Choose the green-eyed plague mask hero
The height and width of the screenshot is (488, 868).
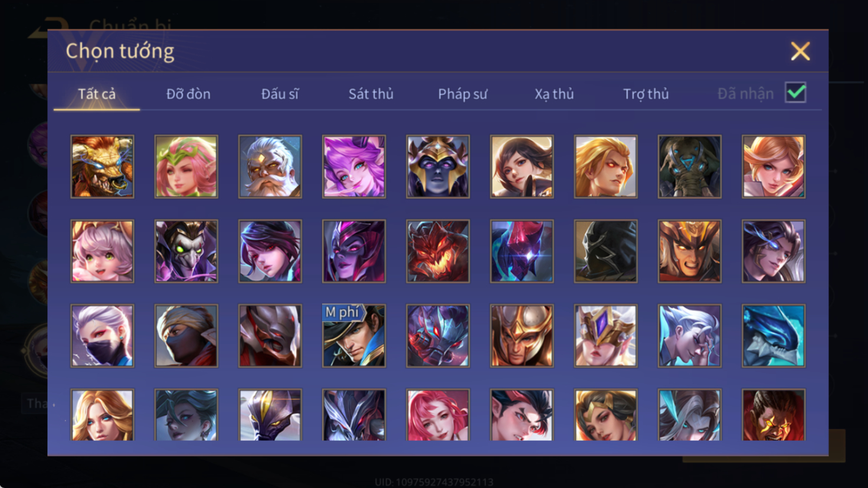tap(186, 251)
